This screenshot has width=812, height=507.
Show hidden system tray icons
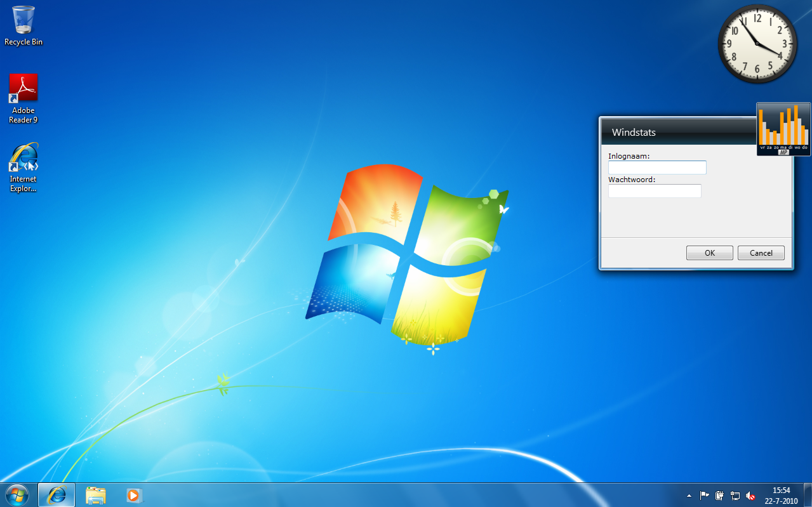coord(689,496)
